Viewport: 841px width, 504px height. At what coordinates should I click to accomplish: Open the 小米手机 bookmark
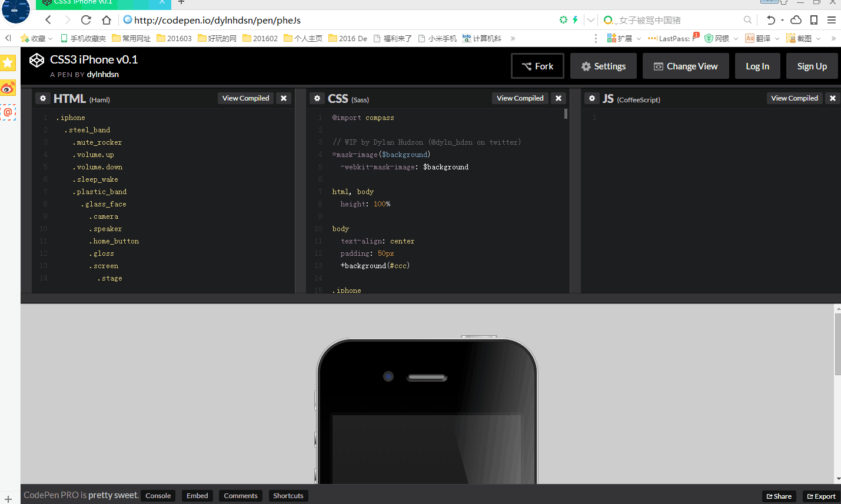[437, 38]
